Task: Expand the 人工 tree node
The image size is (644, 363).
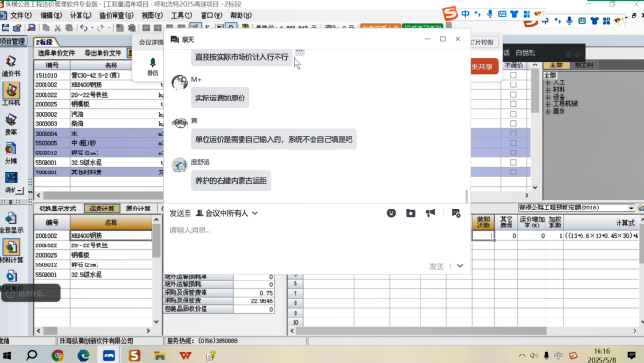Action: (x=547, y=82)
